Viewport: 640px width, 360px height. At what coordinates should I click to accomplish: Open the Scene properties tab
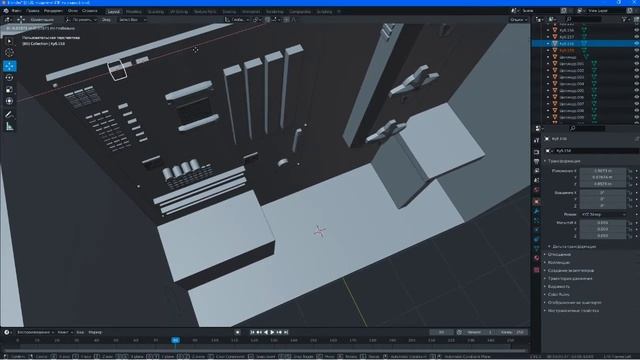pos(537,181)
